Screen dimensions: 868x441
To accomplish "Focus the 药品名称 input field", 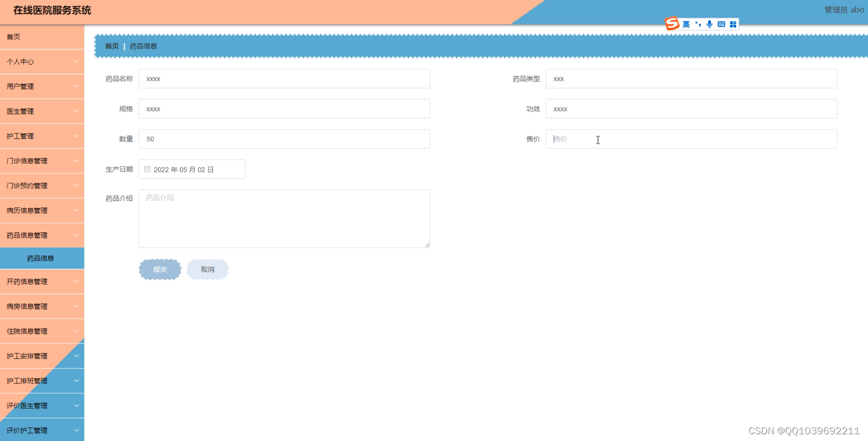I will tap(284, 79).
